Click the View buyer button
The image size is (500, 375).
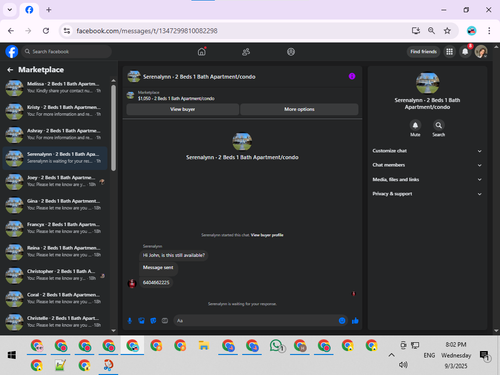[x=182, y=109]
